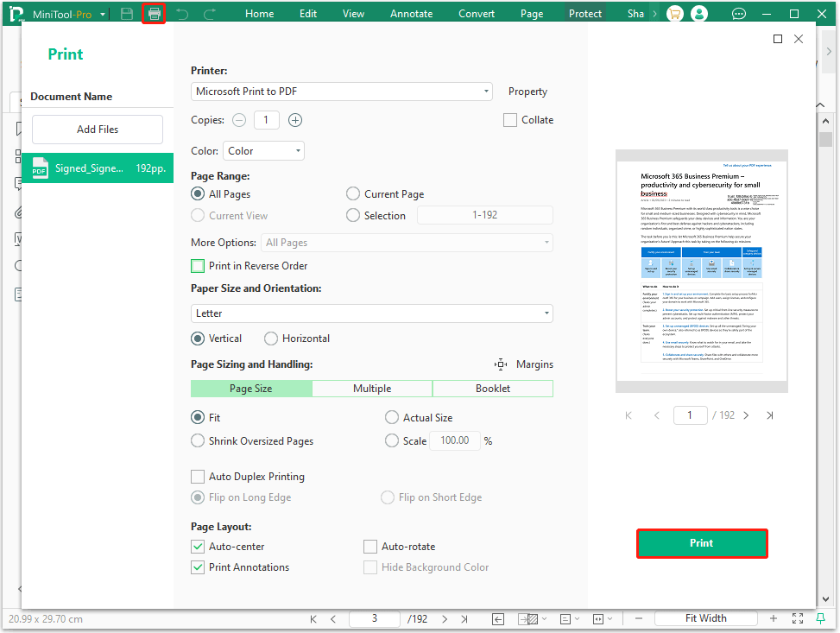Click the fullscreen icon in the status bar
This screenshot has width=840, height=633.
click(797, 618)
